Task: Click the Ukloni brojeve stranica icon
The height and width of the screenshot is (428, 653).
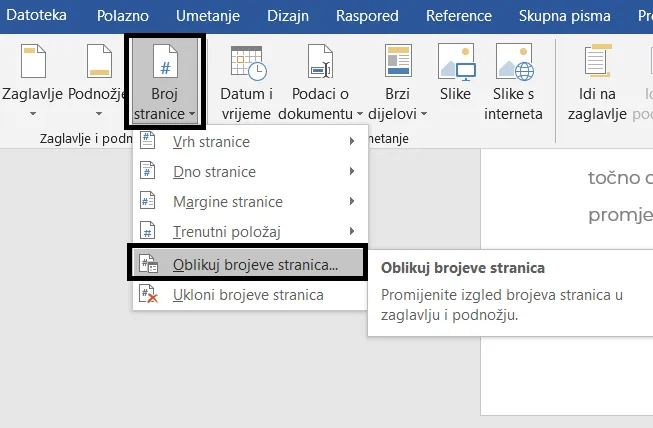Action: [148, 294]
